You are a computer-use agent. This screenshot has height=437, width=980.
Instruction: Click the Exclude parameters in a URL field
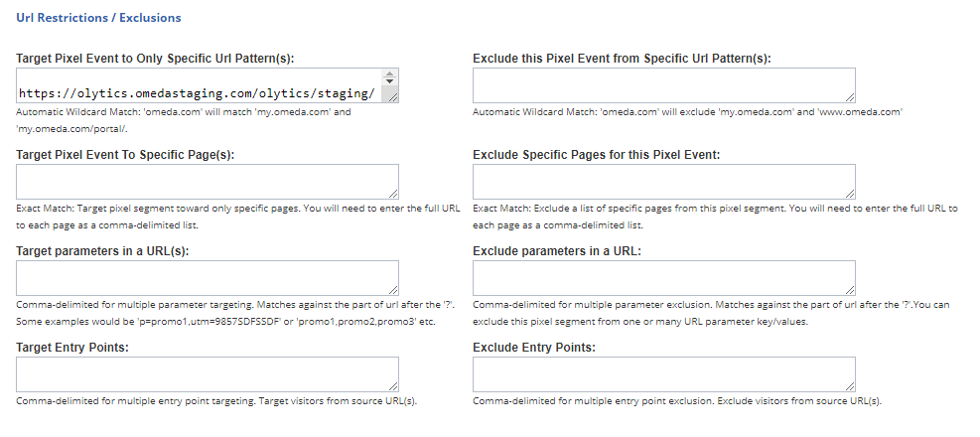click(663, 278)
